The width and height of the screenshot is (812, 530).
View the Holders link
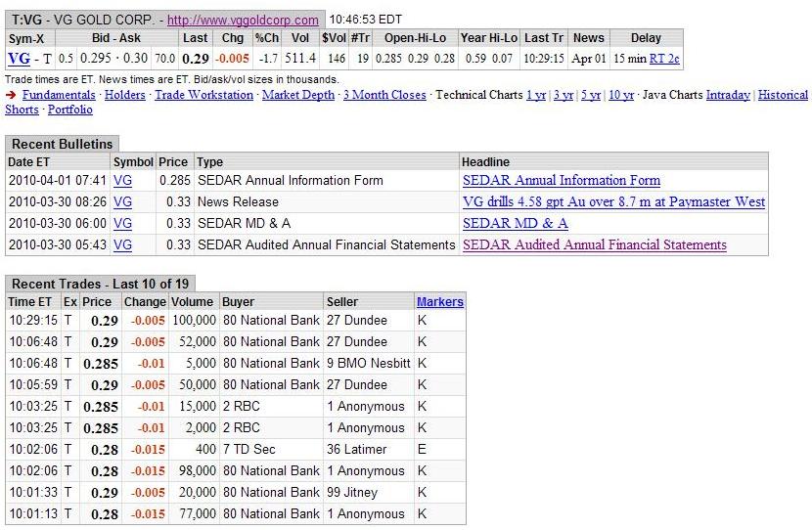click(x=124, y=95)
